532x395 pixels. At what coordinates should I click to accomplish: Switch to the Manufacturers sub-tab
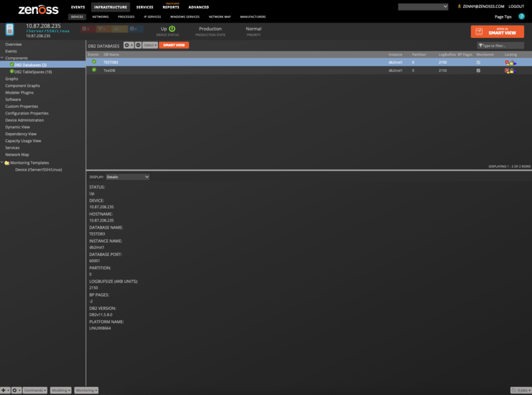[x=253, y=17]
